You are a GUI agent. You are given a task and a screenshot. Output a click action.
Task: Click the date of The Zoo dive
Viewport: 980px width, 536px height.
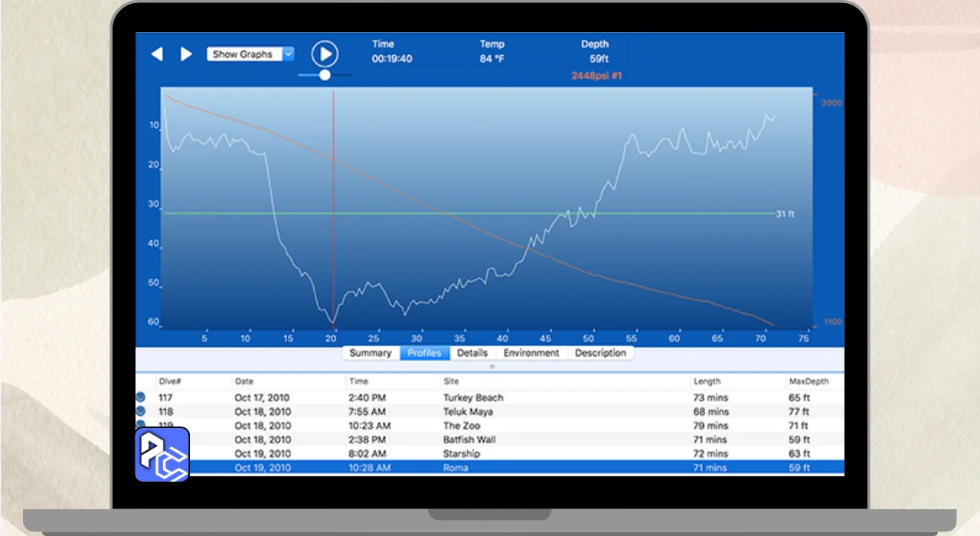click(263, 426)
